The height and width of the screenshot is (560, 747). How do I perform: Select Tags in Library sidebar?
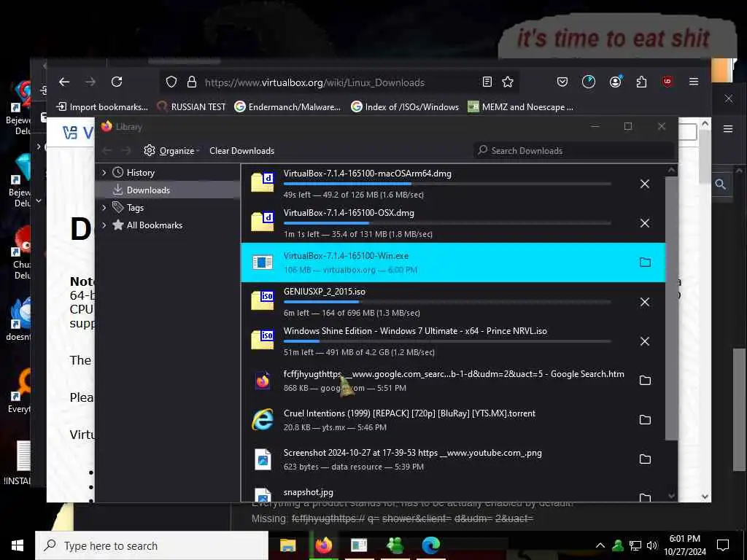coord(168,208)
